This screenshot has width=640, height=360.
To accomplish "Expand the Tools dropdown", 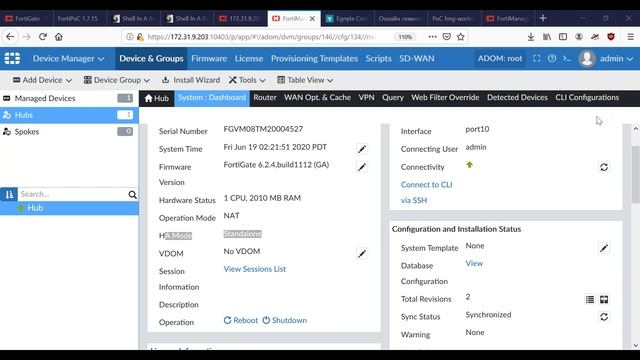I will coord(247,80).
